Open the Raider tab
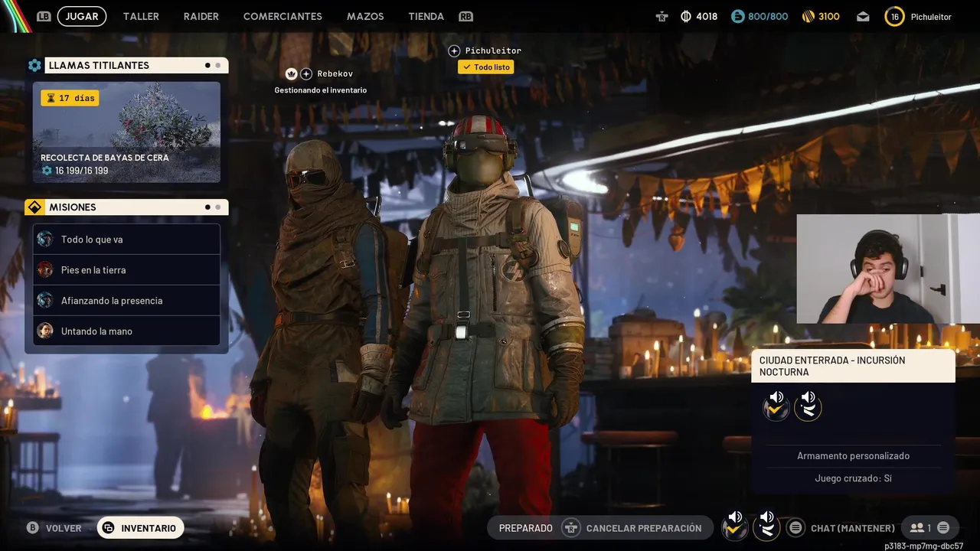This screenshot has width=980, height=551. [201, 16]
